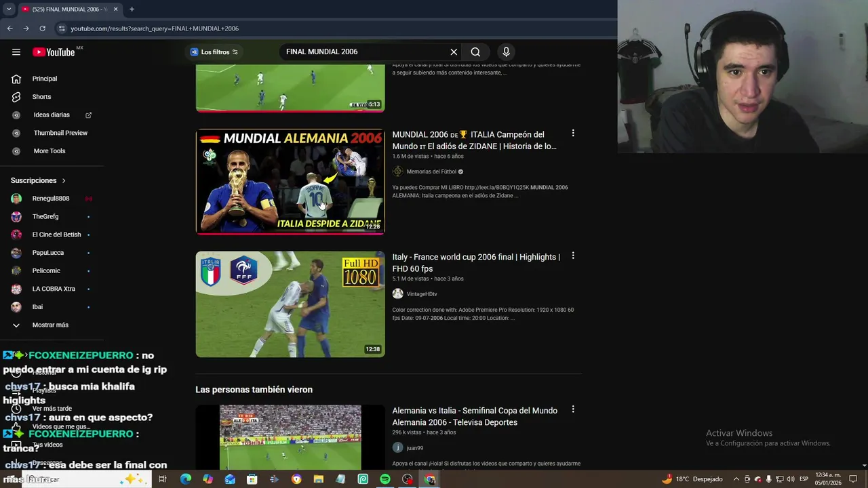Open Italy - France world cup final title
Viewport: 868px width, 488px height.
[476, 263]
